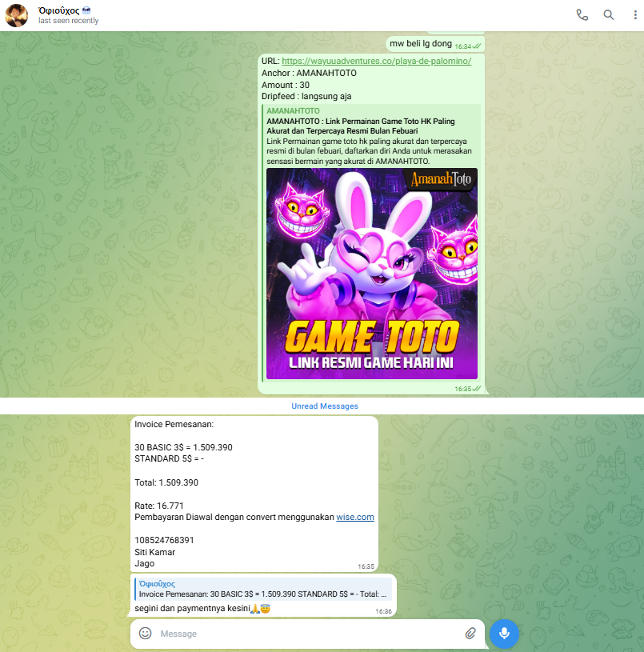Open the Game Toto preview image
The height and width of the screenshot is (652, 644).
pos(371,273)
